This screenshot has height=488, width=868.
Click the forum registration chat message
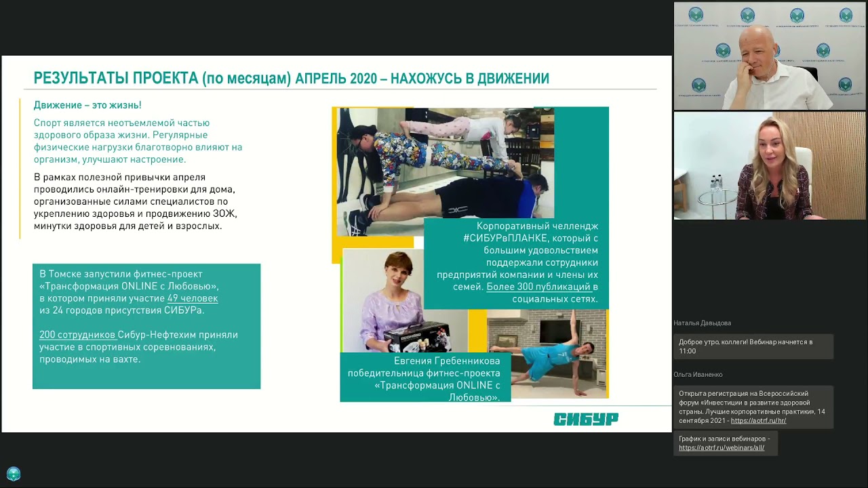tap(753, 407)
